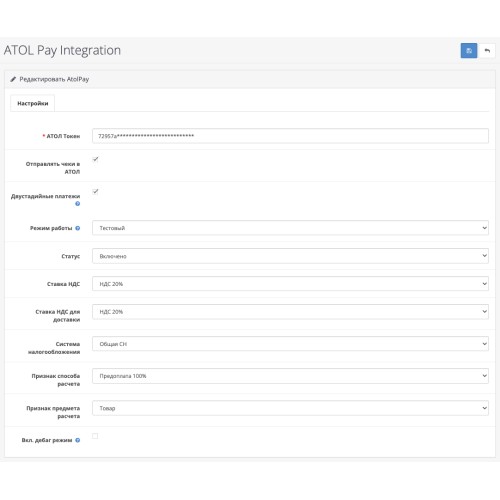This screenshot has height=500, width=500.
Task: Click help icon next to Вкл. дебаг режим
Action: click(x=78, y=440)
